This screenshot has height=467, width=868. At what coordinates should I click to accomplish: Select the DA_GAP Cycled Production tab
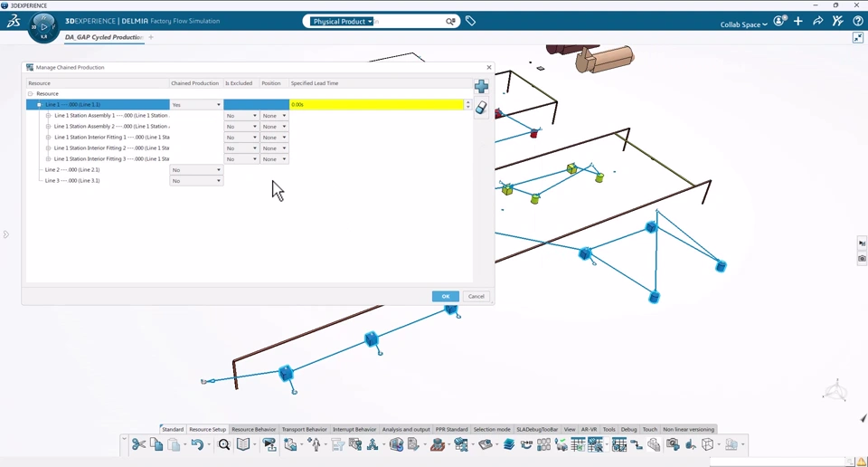104,37
